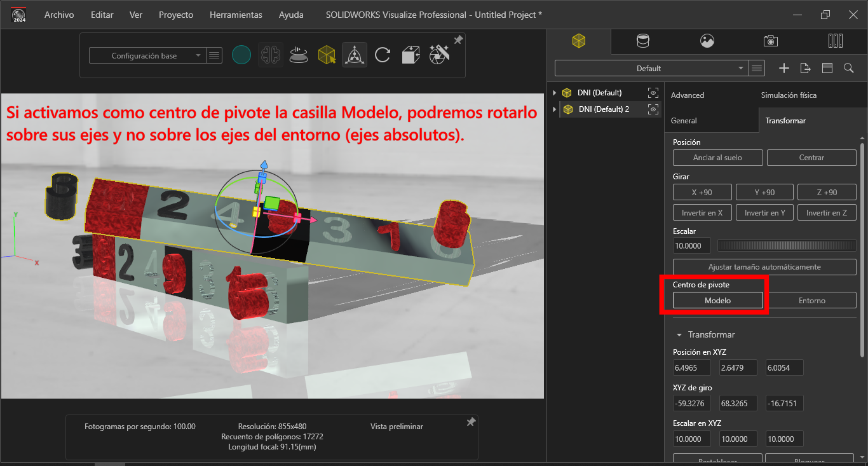This screenshot has height=466, width=868.
Task: Click the Escalar slider bar
Action: click(x=787, y=245)
